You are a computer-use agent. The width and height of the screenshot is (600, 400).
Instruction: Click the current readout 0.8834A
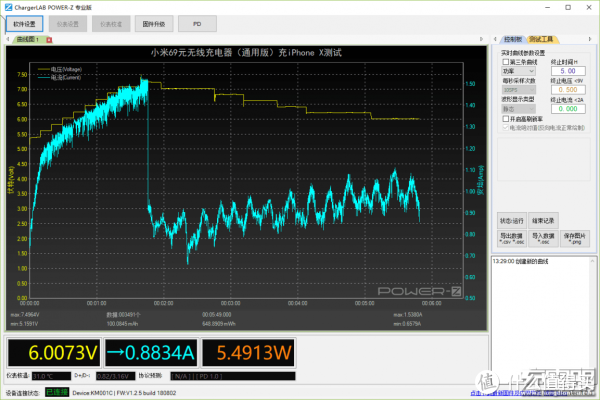click(x=151, y=353)
